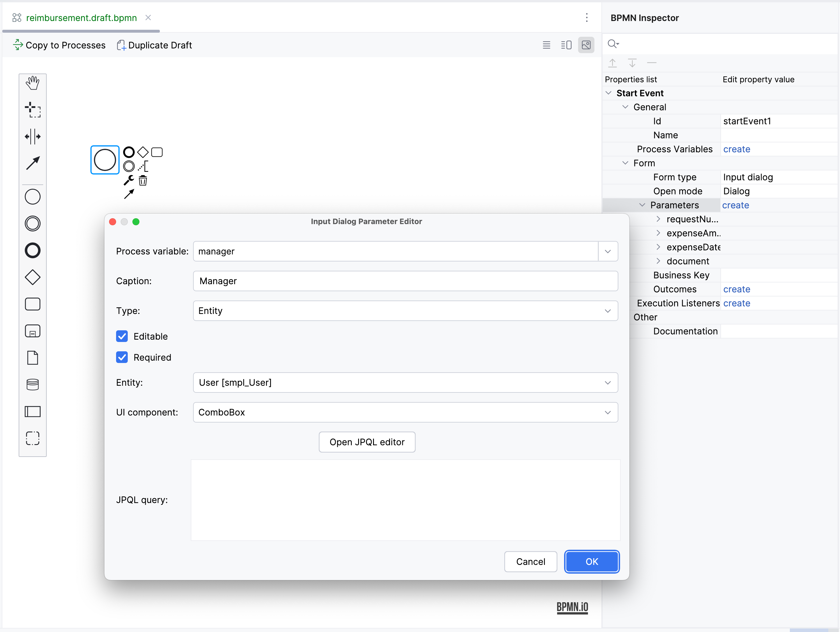Image resolution: width=840 pixels, height=632 pixels.
Task: Open the UI component ComboBox dropdown
Action: (405, 412)
